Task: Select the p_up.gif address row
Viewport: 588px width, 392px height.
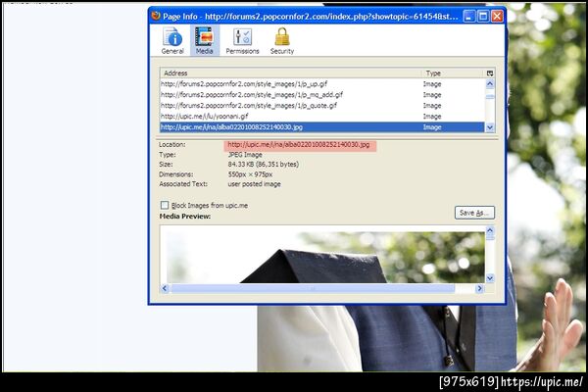Action: pyautogui.click(x=322, y=84)
